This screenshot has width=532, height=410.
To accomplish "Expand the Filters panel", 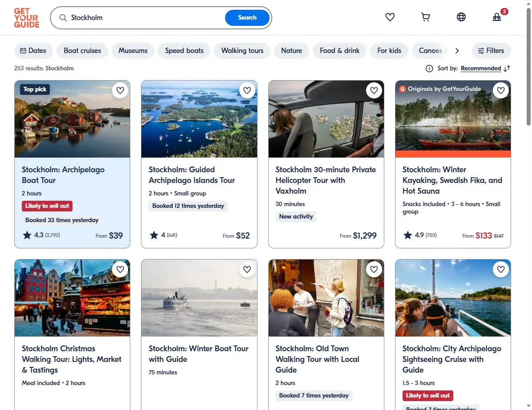I will 491,51.
